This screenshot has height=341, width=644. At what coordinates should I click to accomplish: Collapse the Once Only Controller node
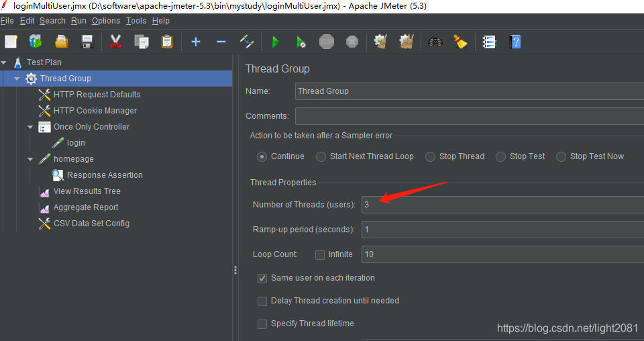[30, 127]
